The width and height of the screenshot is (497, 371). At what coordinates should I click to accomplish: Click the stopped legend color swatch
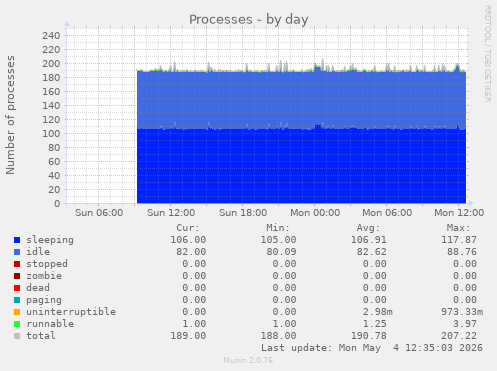pyautogui.click(x=17, y=264)
